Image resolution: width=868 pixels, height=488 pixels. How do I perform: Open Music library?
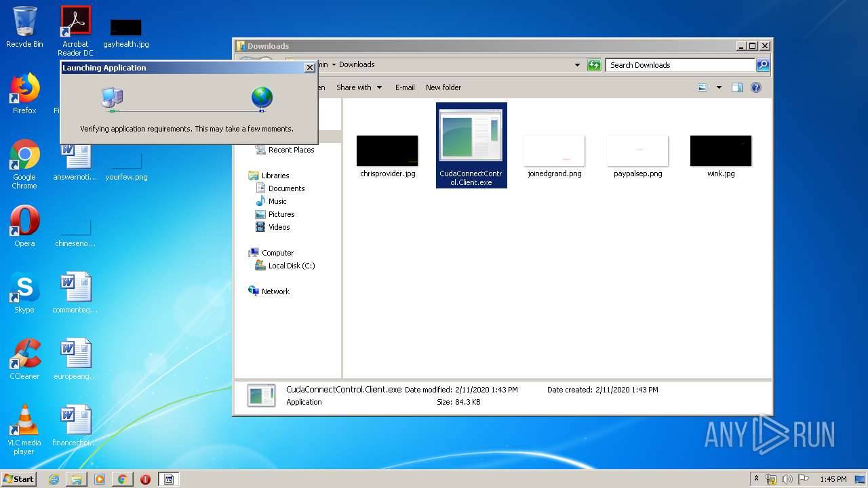[x=271, y=201]
